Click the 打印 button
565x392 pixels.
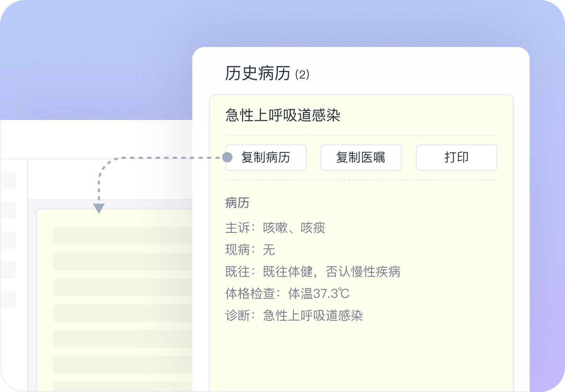tap(457, 158)
